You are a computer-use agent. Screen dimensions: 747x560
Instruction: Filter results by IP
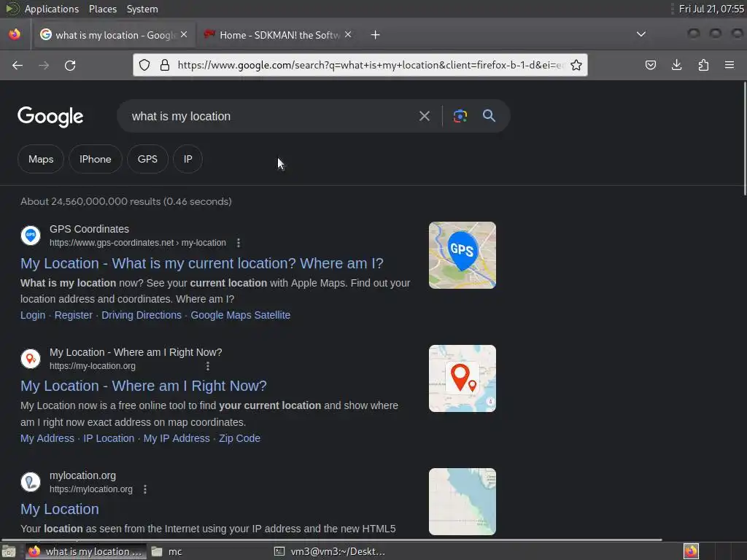coord(188,159)
